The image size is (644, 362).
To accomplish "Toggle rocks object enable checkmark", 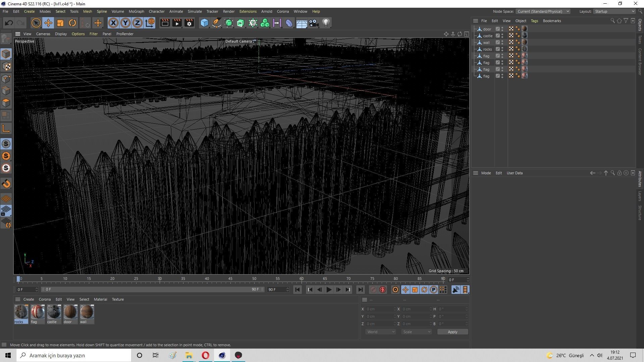I will [498, 49].
